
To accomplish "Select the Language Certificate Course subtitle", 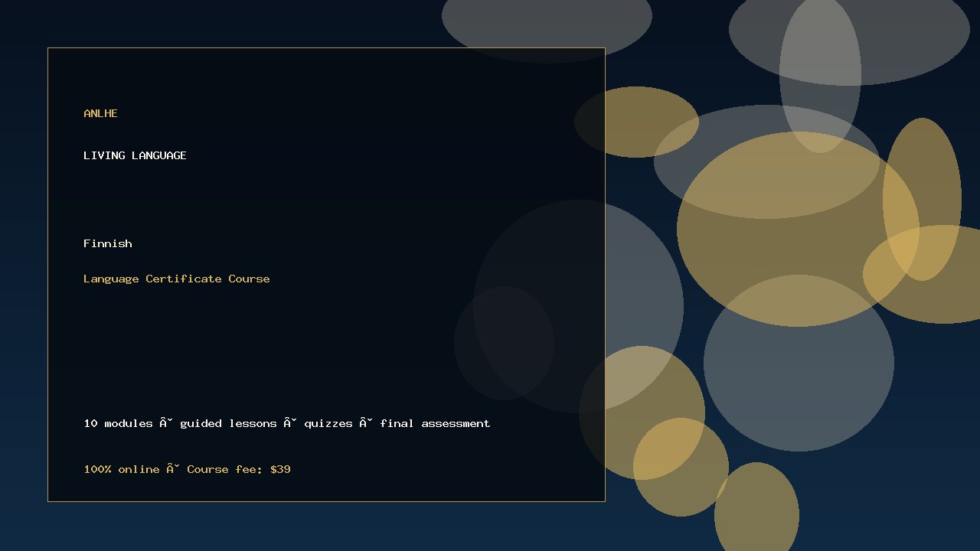I will point(177,279).
